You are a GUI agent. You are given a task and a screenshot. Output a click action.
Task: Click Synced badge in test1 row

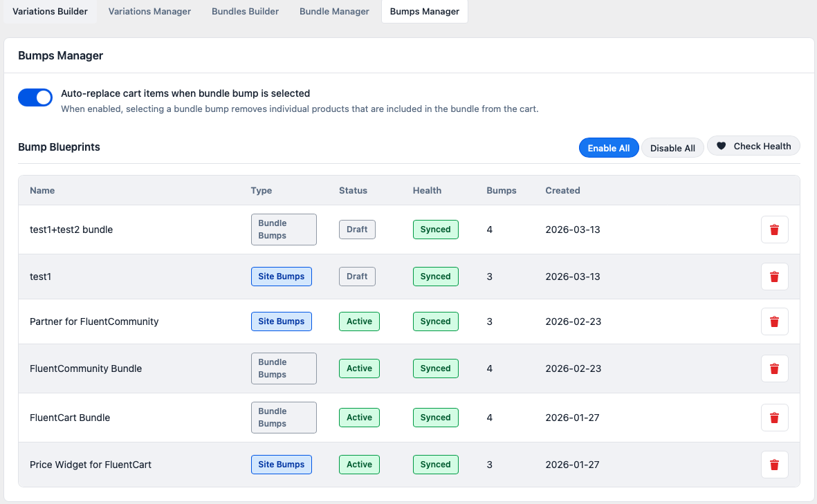click(436, 277)
